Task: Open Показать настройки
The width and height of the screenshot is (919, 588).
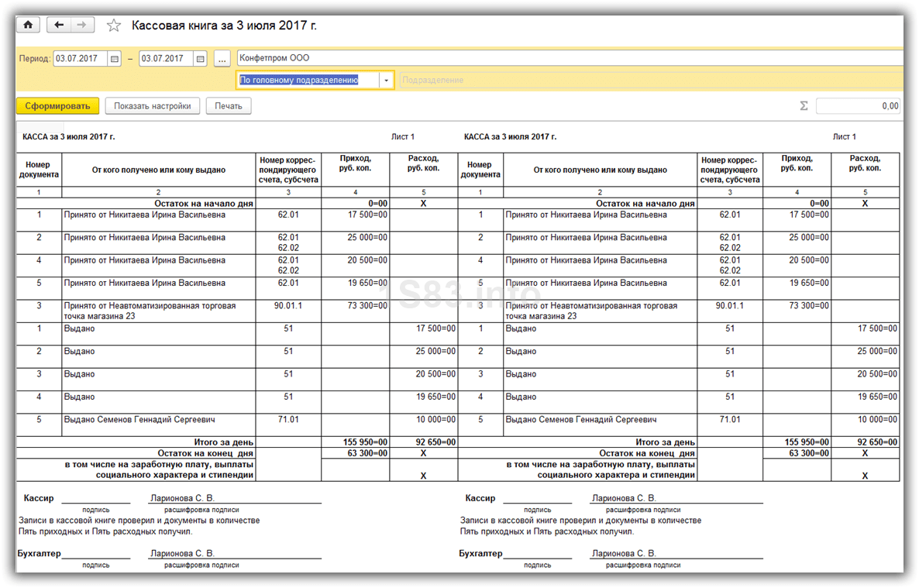Action: (153, 106)
